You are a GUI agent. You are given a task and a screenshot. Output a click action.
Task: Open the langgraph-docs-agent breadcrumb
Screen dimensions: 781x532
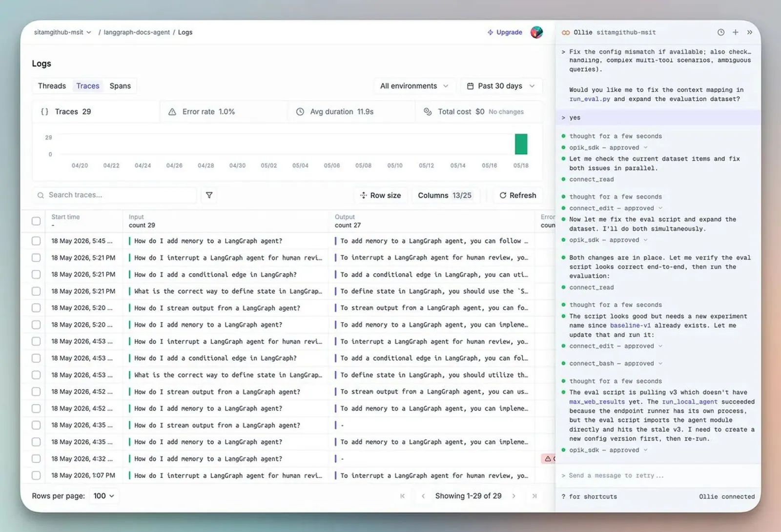137,32
